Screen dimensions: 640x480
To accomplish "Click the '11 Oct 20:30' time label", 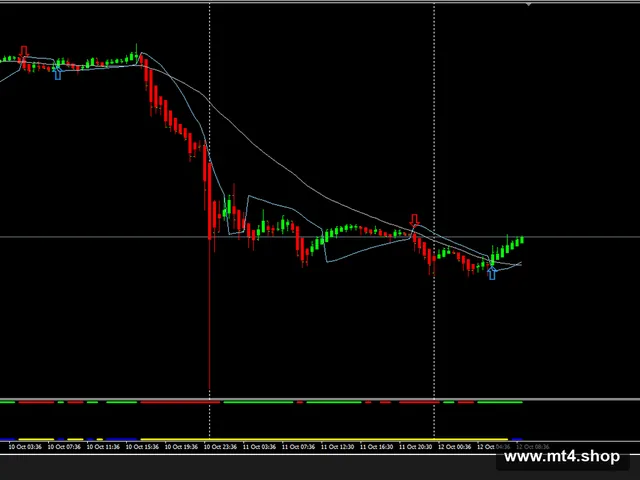I will pos(416,447).
